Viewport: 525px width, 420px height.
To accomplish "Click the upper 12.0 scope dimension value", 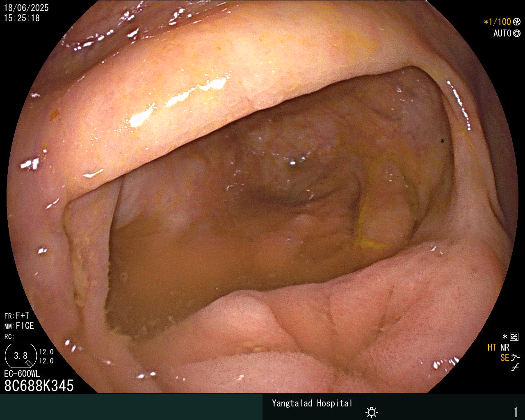I will point(46,352).
